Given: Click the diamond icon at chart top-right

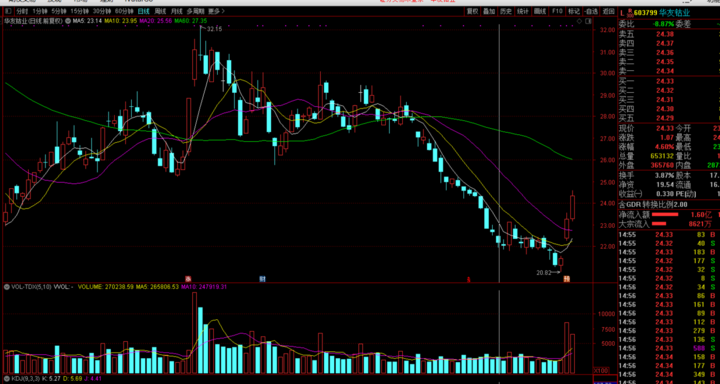Looking at the screenshot, I should point(579,21).
